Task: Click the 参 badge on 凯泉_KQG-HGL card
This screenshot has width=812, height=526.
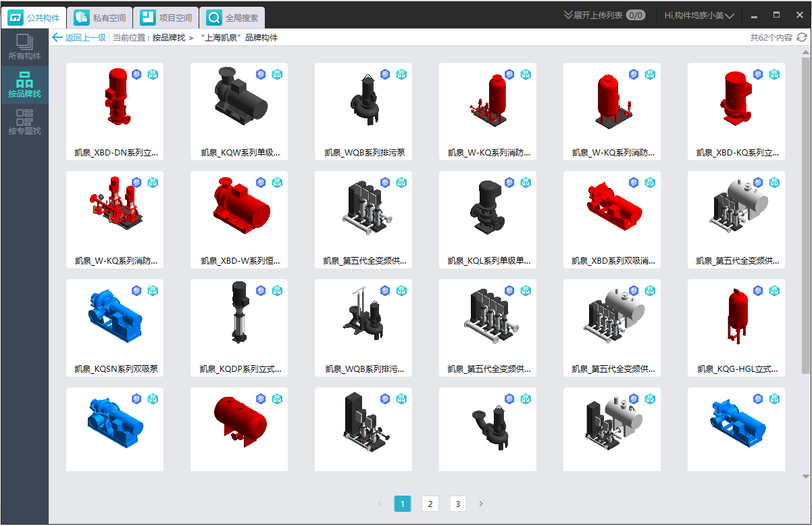Action: click(x=758, y=291)
